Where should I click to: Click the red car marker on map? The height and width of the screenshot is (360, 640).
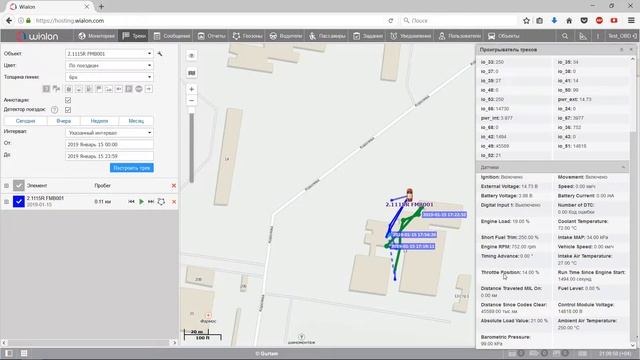pos(409,194)
